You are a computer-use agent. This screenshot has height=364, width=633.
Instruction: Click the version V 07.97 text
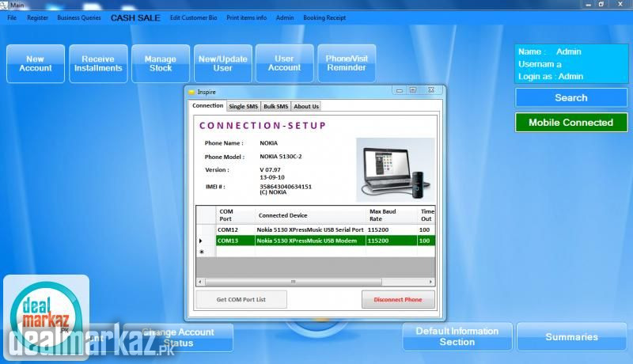[x=270, y=170]
